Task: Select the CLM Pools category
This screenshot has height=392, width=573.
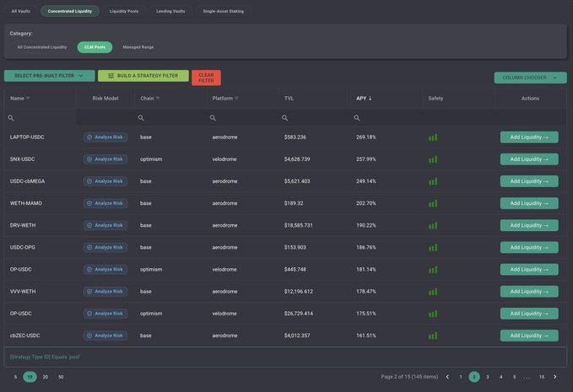Action: point(95,47)
